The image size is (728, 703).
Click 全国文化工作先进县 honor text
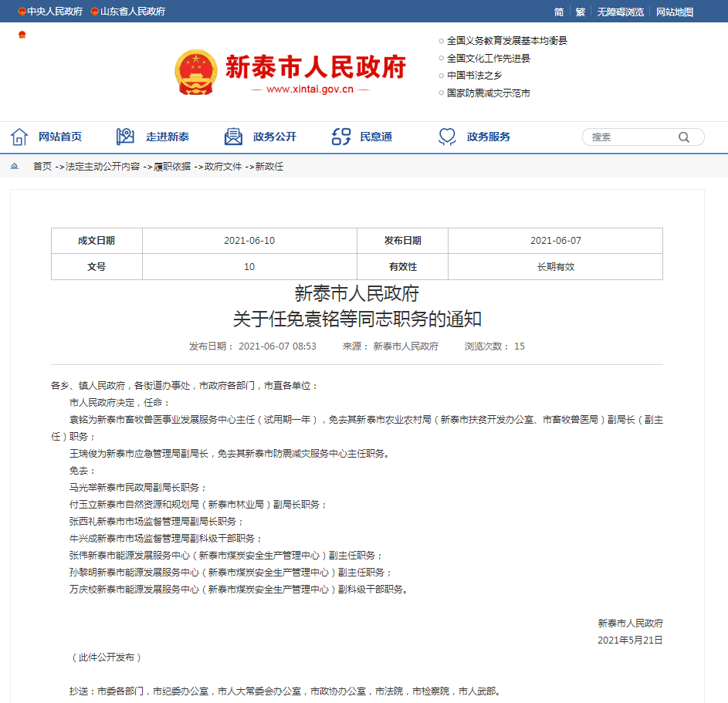489,58
